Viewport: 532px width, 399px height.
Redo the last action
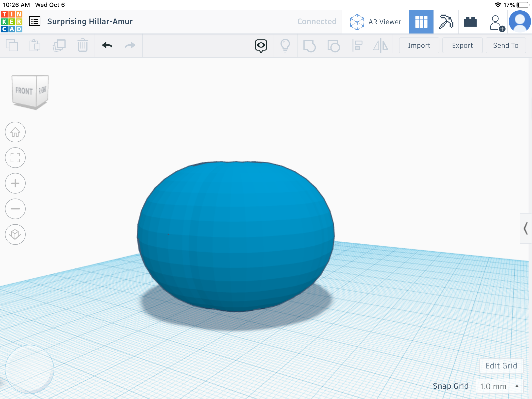tap(130, 45)
